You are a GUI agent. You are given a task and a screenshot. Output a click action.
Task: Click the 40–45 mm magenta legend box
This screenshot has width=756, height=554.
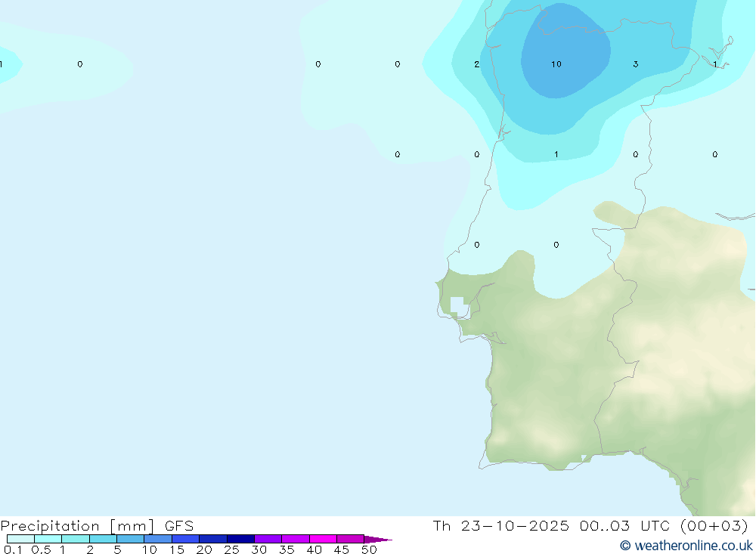coord(323,539)
